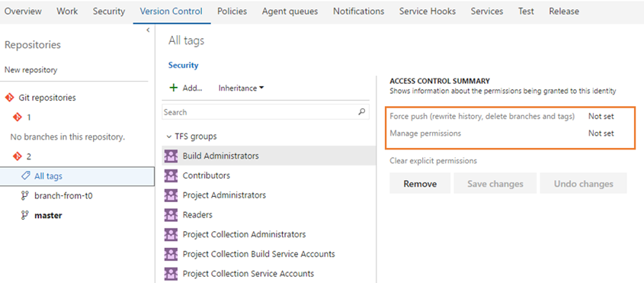Image resolution: width=644 pixels, height=283 pixels.
Task: Open the Agent queues tab
Action: coord(290,11)
